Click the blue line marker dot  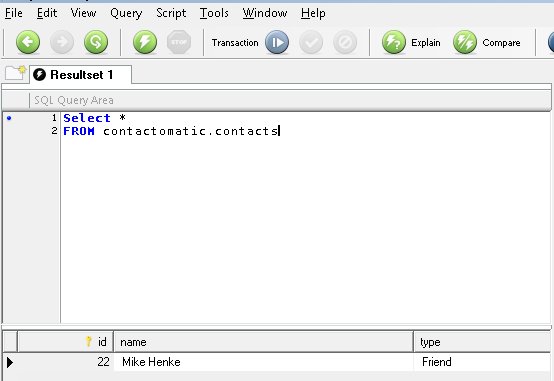coord(9,118)
